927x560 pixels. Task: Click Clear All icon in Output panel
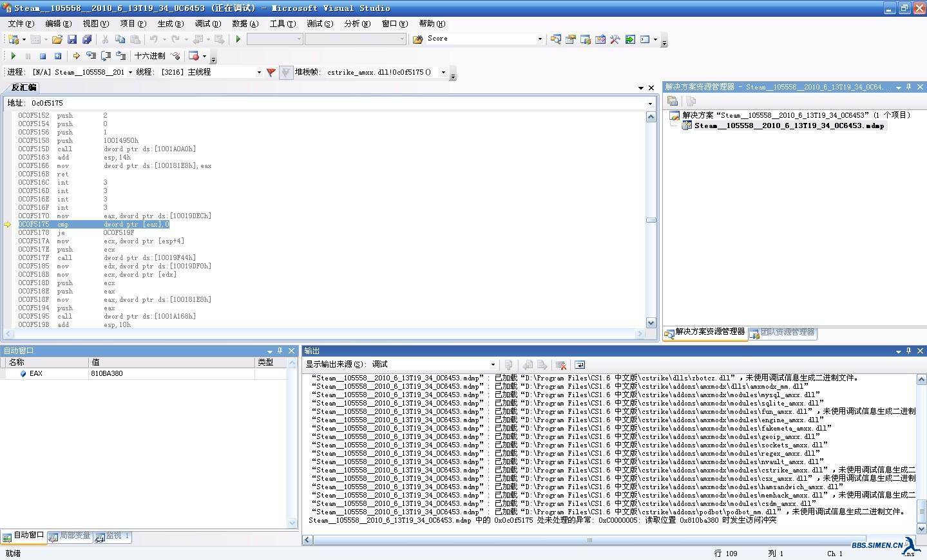click(x=561, y=365)
